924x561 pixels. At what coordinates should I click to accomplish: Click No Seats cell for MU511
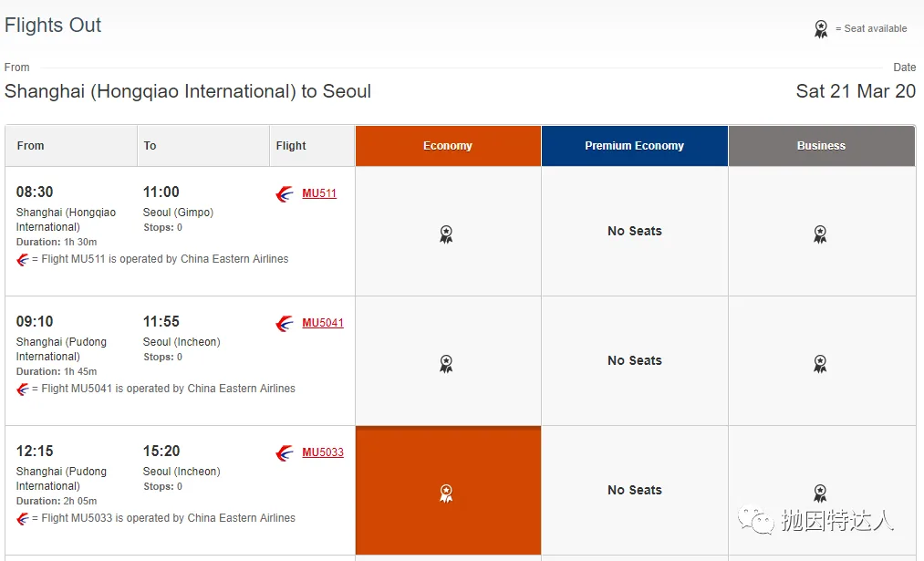tap(634, 232)
